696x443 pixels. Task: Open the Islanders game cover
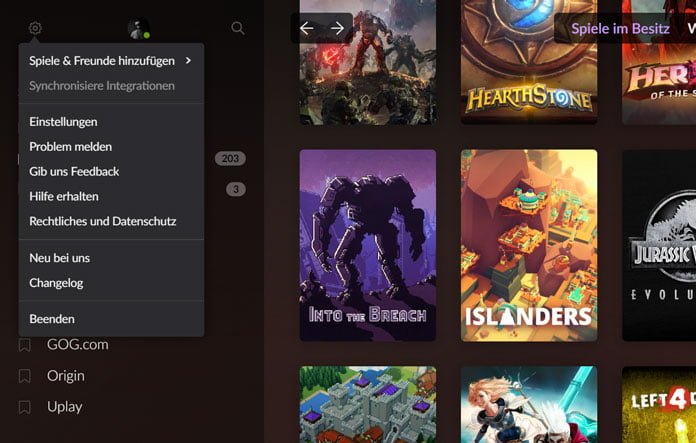click(x=528, y=245)
